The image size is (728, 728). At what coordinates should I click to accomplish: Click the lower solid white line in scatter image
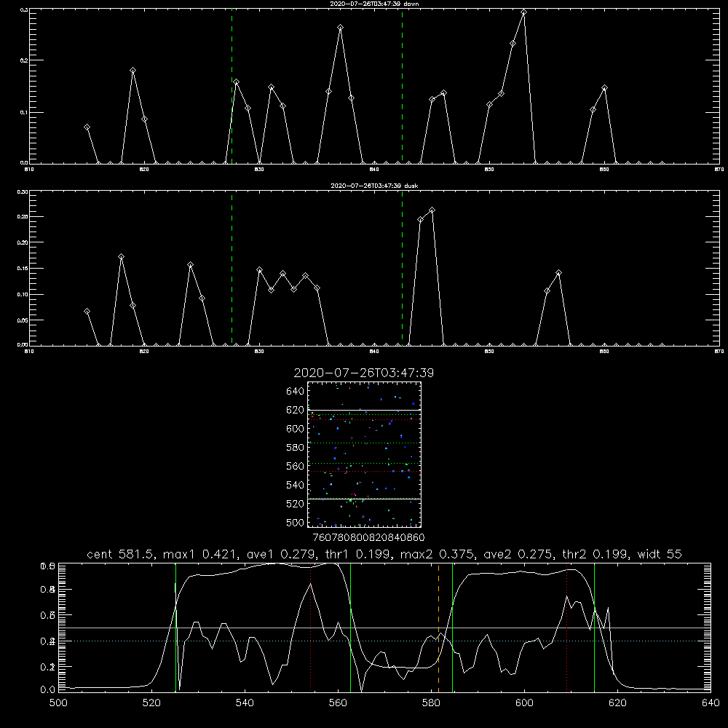(x=364, y=499)
